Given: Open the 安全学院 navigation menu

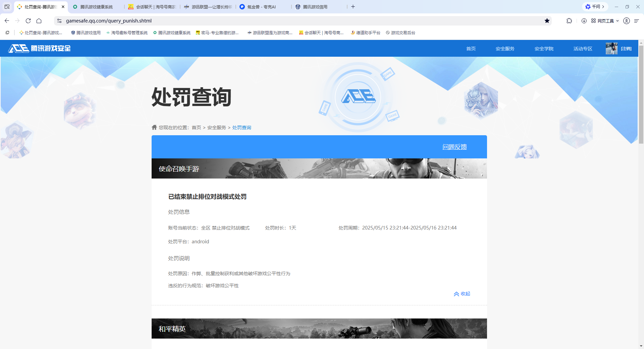Looking at the screenshot, I should click(543, 48).
